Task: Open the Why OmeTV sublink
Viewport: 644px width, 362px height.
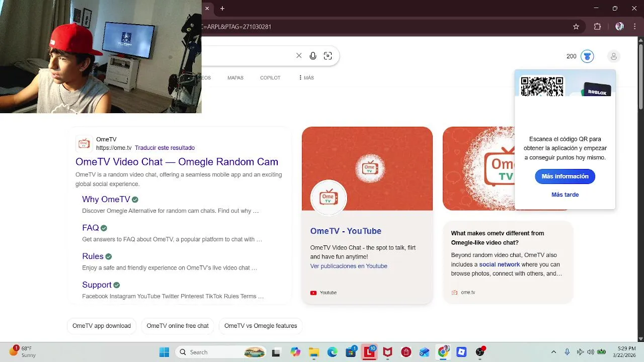Action: 106,200
